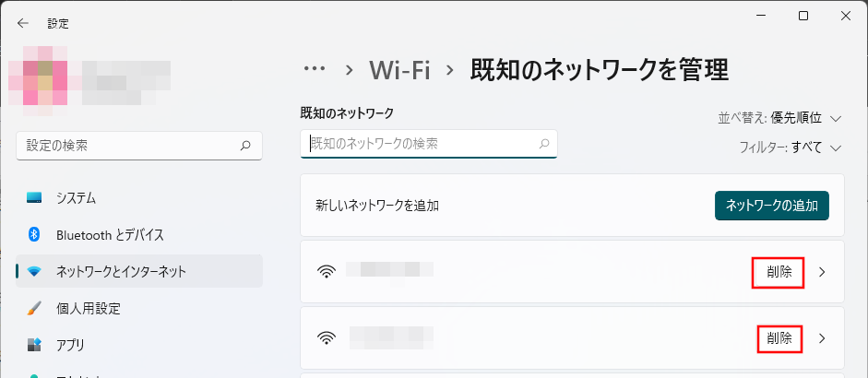Viewport: 868px width, 378px height.
Task: Select 個人用設定 in the sidebar
Action: (x=89, y=308)
